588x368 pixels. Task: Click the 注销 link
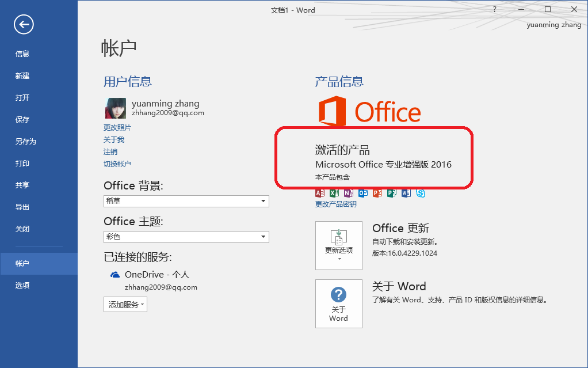(110, 151)
